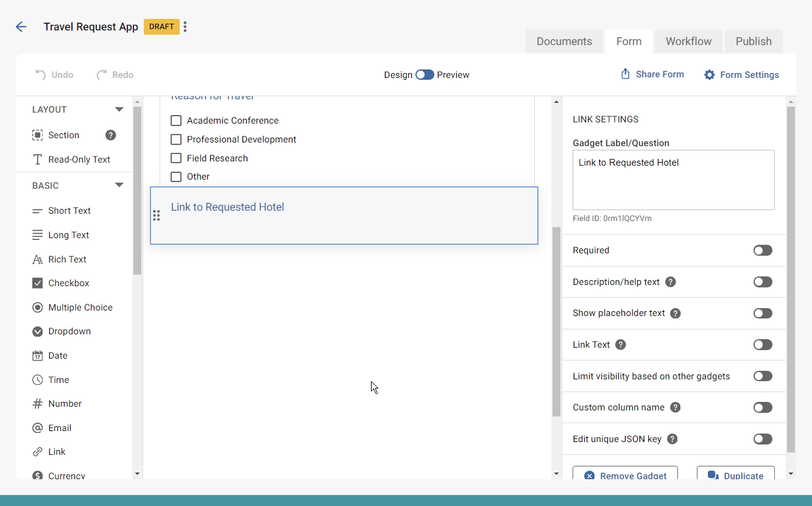Click the back arrow beside Travel Request App
Image resolution: width=812 pixels, height=506 pixels.
(x=21, y=27)
